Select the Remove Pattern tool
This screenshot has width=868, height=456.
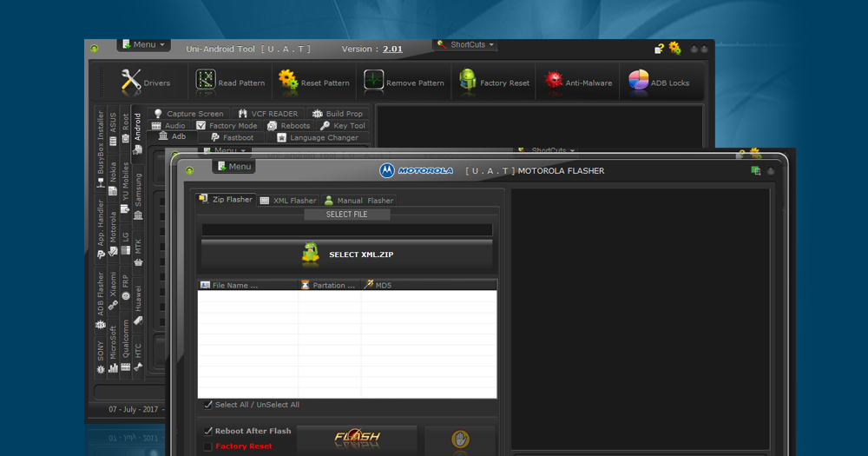coord(404,83)
